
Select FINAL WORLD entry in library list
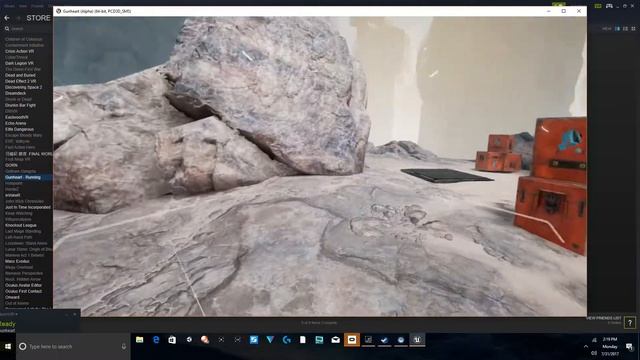click(29, 153)
